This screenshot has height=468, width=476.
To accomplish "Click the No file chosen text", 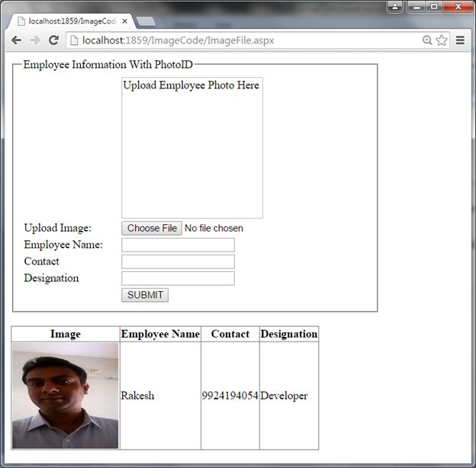I will pyautogui.click(x=214, y=228).
